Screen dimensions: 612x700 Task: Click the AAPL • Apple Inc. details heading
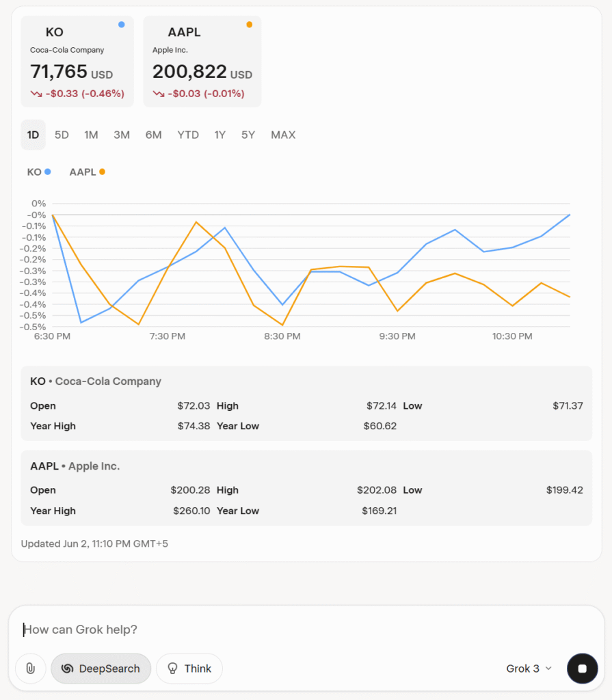tap(75, 466)
